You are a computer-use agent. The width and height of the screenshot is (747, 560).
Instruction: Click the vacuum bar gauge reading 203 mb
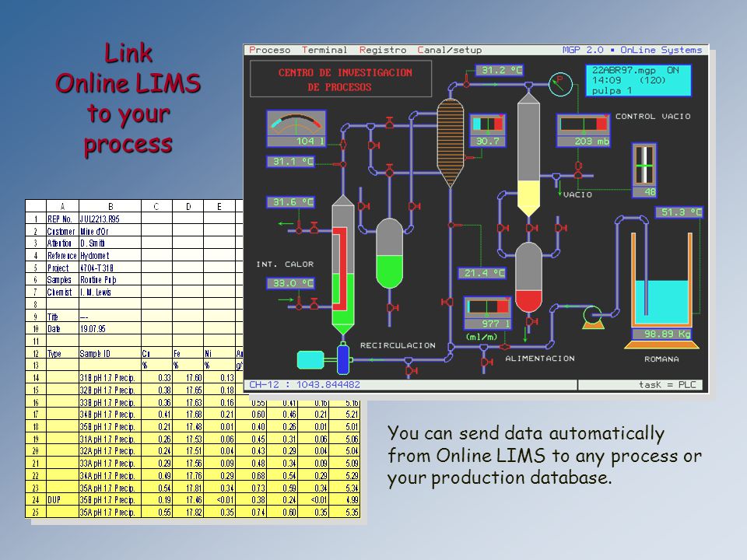click(584, 131)
